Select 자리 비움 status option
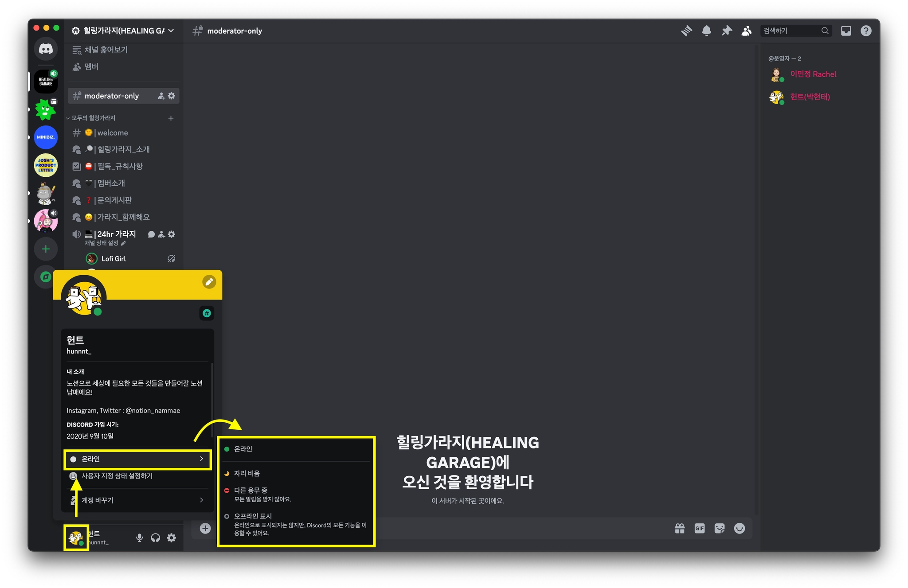908x588 pixels. pos(247,473)
